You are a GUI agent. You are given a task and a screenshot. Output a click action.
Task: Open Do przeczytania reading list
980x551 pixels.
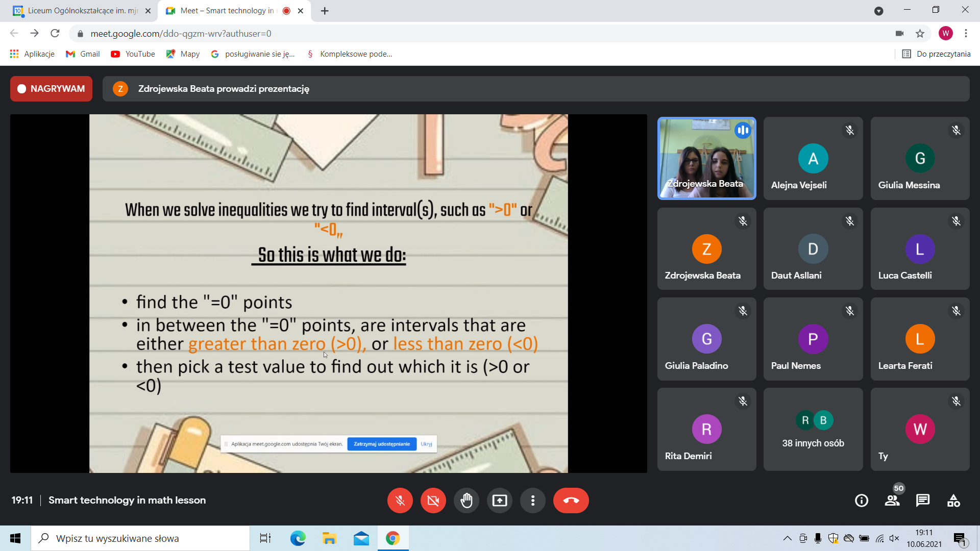point(936,54)
